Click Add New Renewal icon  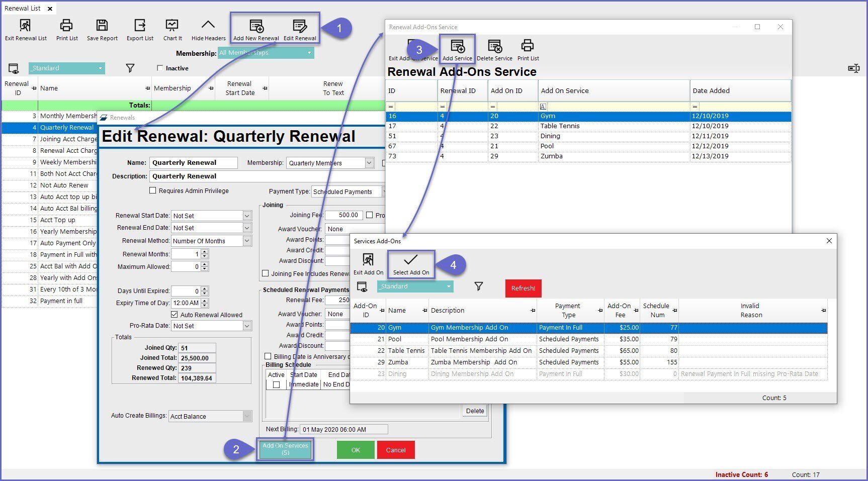pyautogui.click(x=256, y=26)
